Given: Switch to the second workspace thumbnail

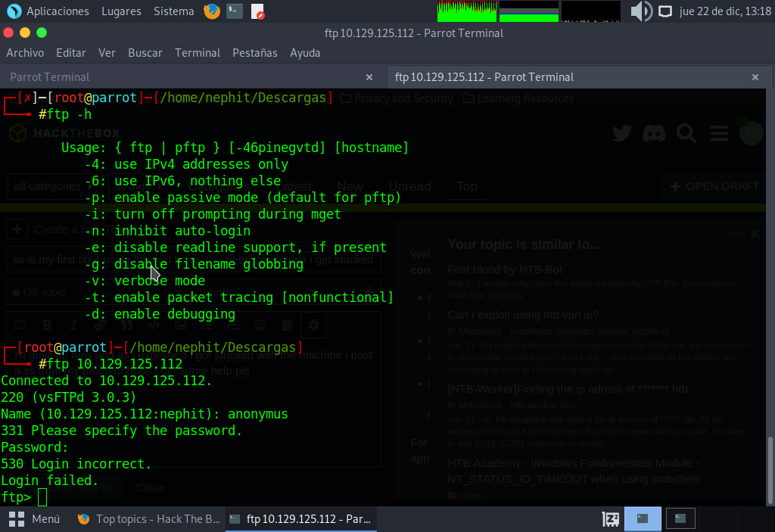Looking at the screenshot, I should tap(680, 519).
